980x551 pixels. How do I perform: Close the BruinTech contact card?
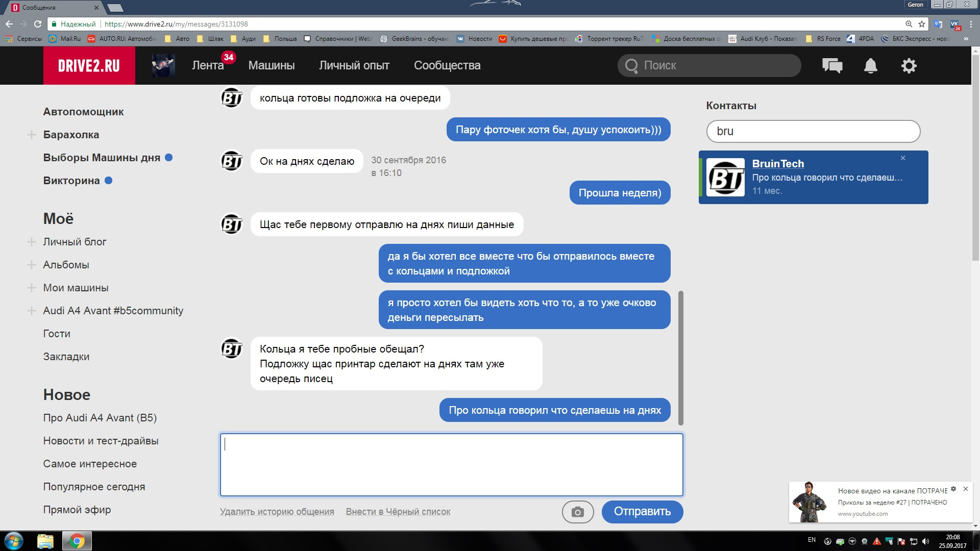[x=902, y=158]
